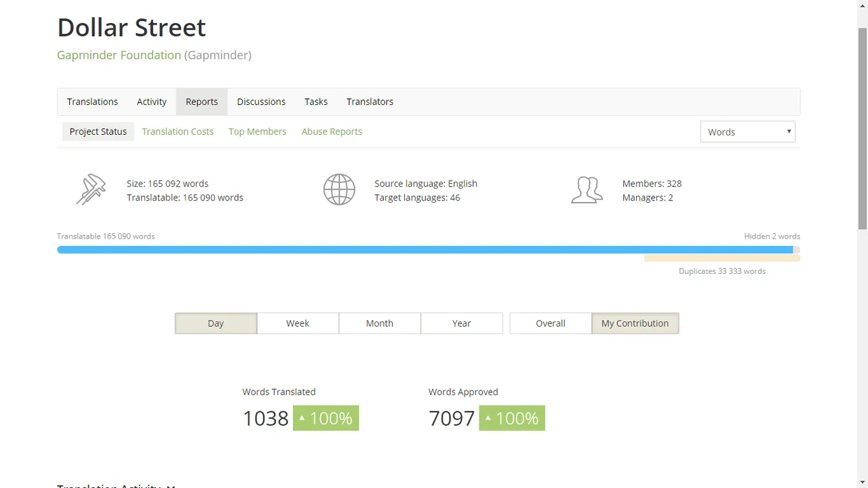Switch period to Week
The height and width of the screenshot is (488, 868).
tap(298, 323)
